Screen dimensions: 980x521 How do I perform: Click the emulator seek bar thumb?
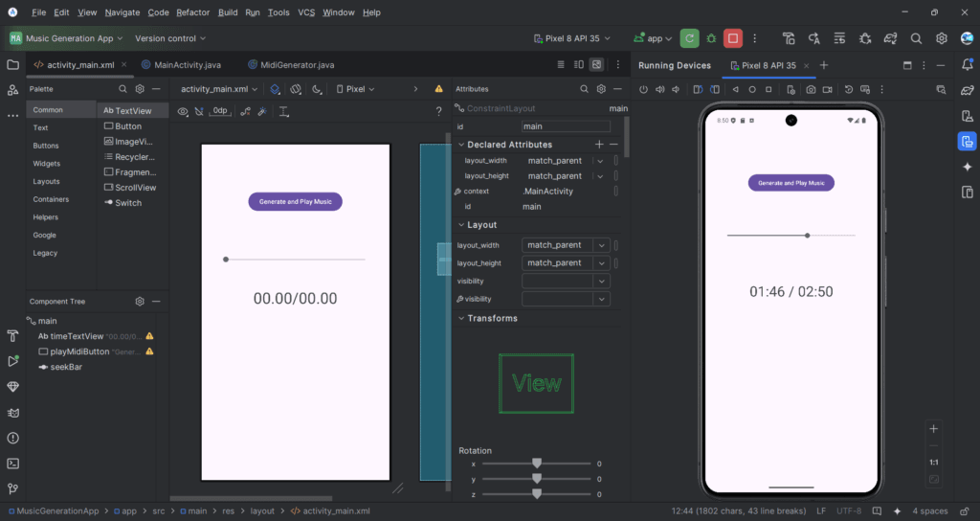[808, 236]
